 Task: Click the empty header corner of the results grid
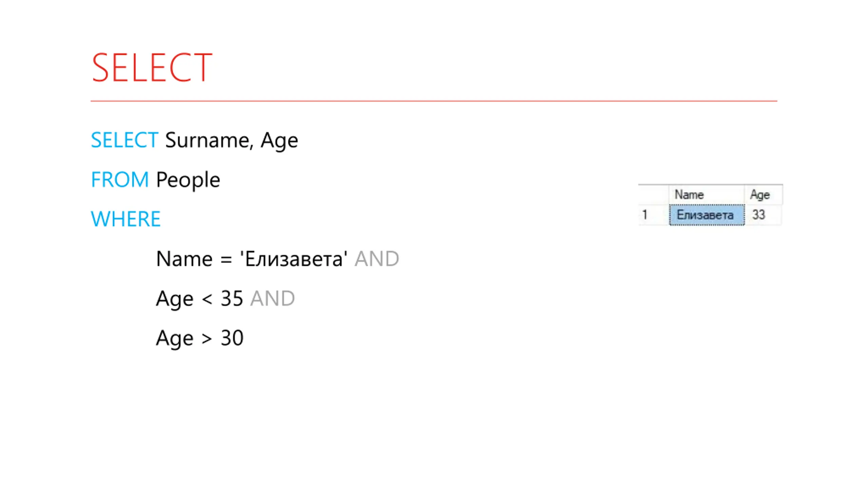(x=653, y=195)
